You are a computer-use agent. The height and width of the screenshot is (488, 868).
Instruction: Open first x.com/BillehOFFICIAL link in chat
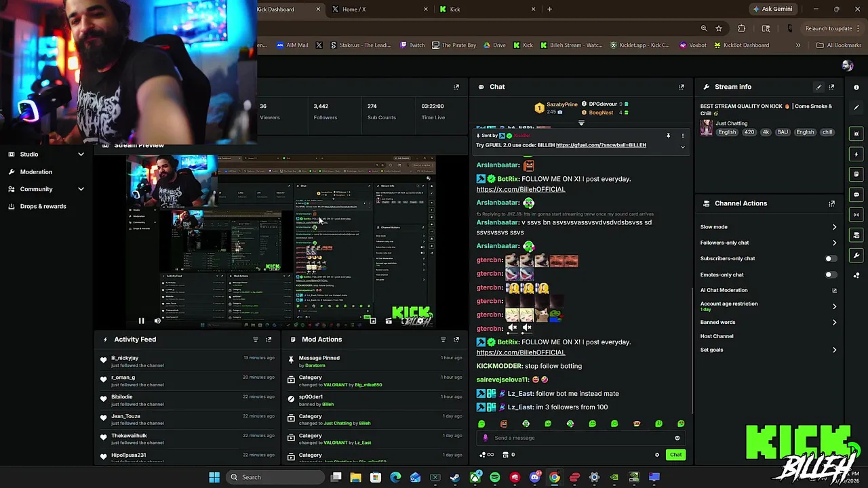pyautogui.click(x=520, y=189)
